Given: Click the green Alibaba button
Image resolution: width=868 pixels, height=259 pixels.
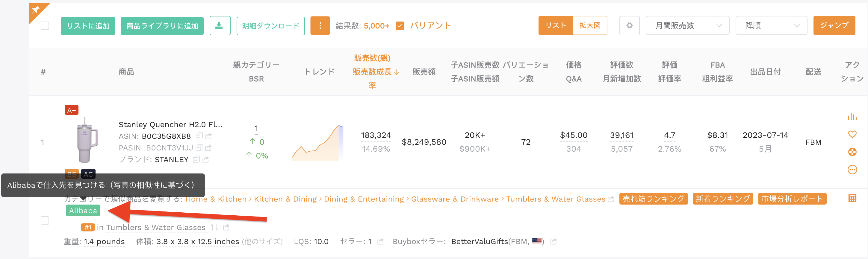Looking at the screenshot, I should point(83,211).
